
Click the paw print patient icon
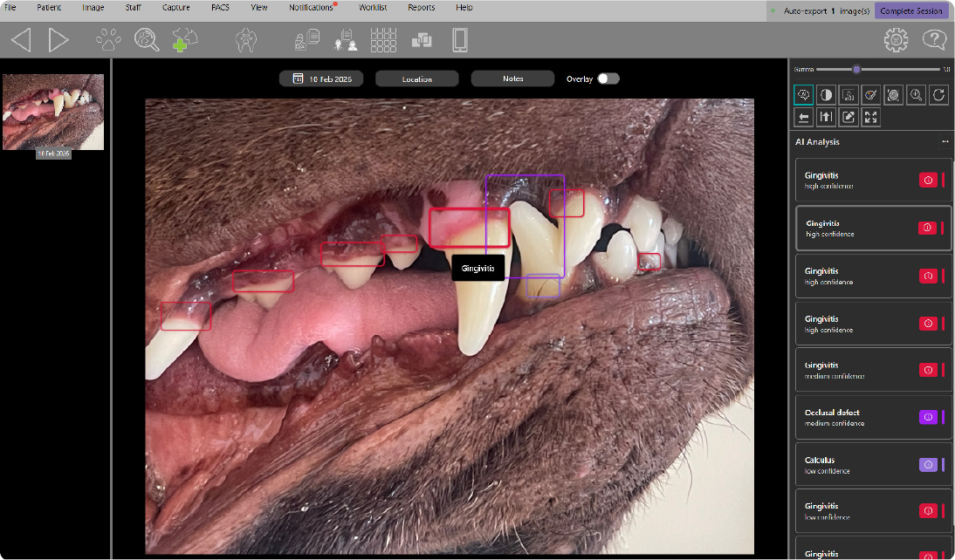pos(108,40)
